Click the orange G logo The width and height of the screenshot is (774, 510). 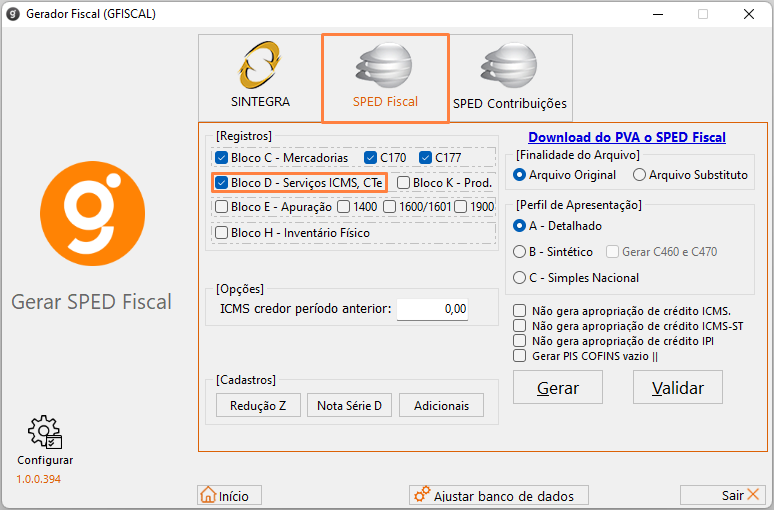pos(92,213)
